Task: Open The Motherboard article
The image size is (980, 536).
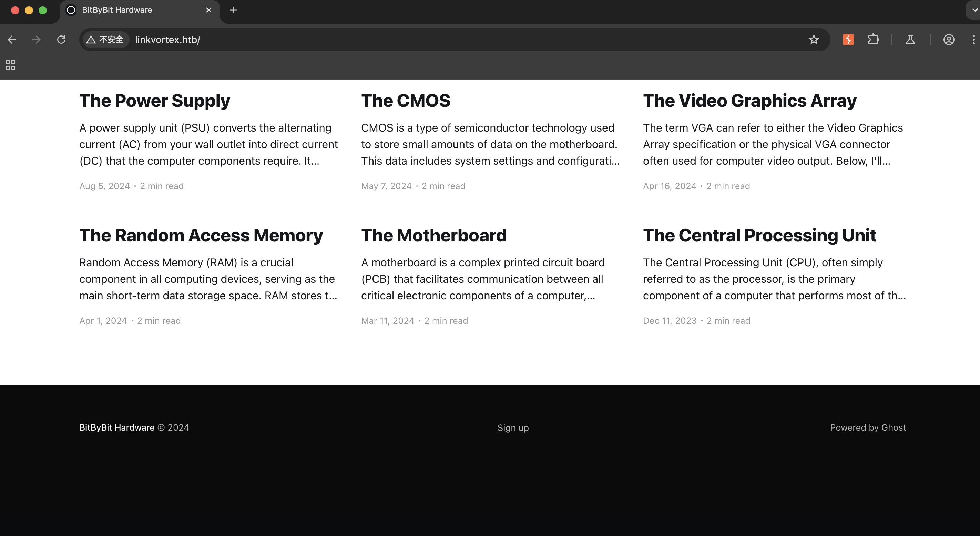Action: (434, 236)
